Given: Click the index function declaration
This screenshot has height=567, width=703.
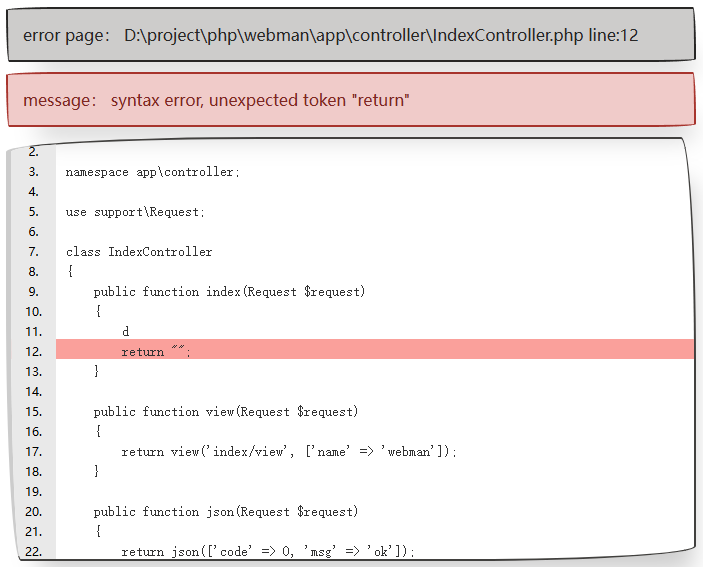Looking at the screenshot, I should point(229,291).
